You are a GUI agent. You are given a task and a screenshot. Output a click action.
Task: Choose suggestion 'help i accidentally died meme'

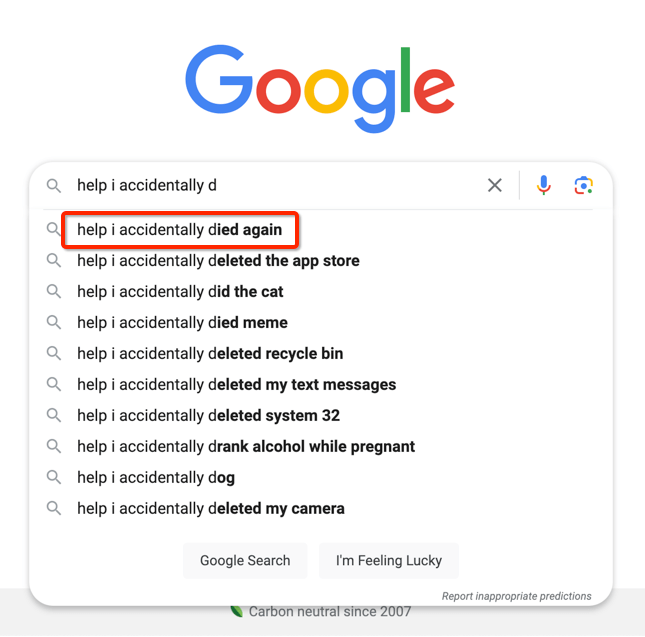click(x=182, y=323)
